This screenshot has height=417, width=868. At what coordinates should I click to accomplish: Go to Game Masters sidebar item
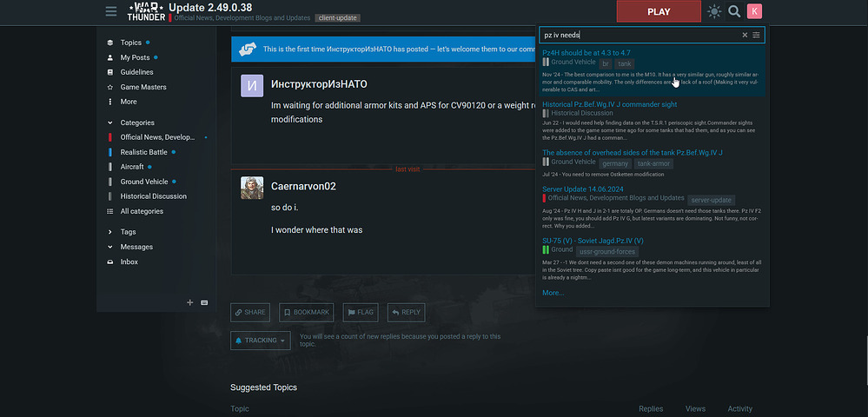coord(143,87)
